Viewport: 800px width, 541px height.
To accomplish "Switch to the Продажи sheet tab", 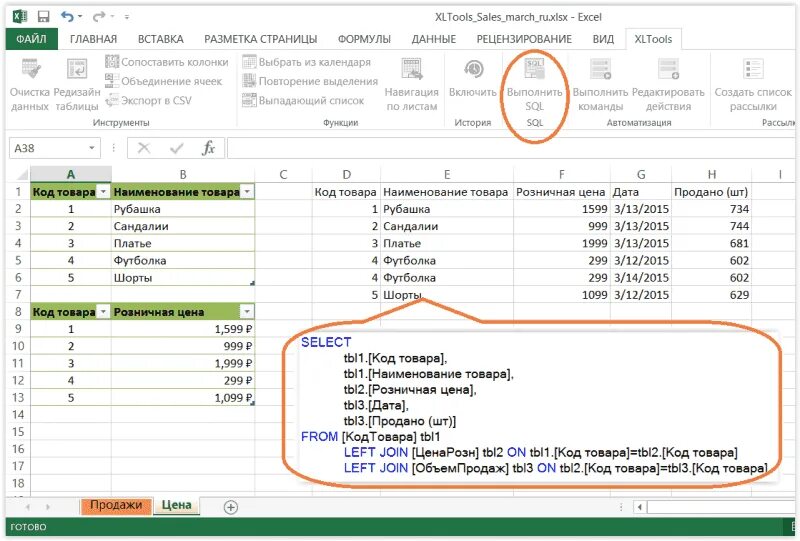I will click(116, 505).
